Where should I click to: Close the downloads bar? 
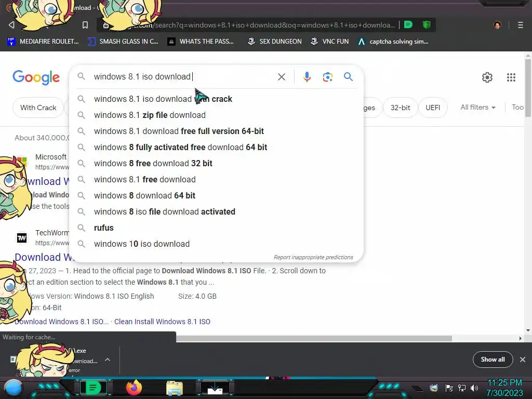(x=523, y=360)
